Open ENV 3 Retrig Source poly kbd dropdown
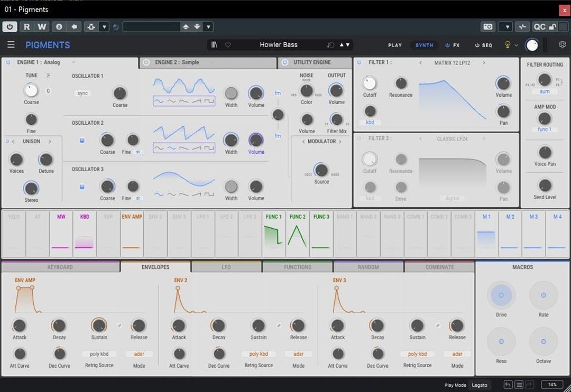 click(x=417, y=354)
